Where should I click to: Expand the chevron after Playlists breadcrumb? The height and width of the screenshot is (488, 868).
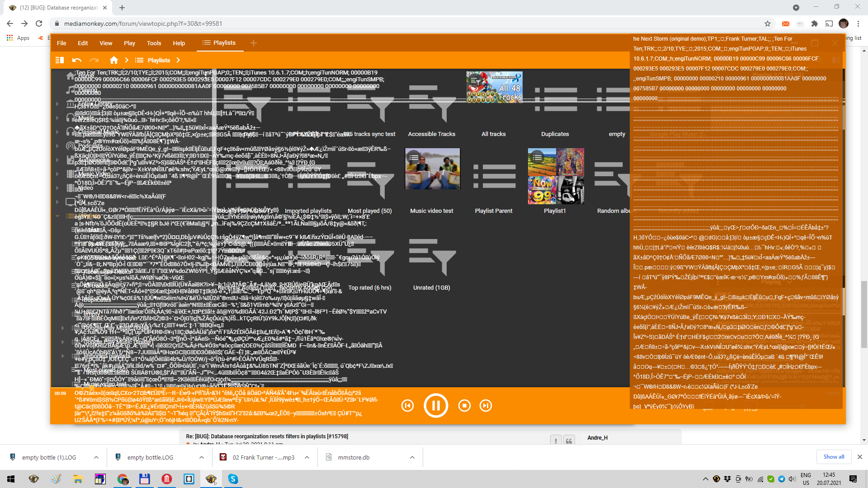click(179, 60)
